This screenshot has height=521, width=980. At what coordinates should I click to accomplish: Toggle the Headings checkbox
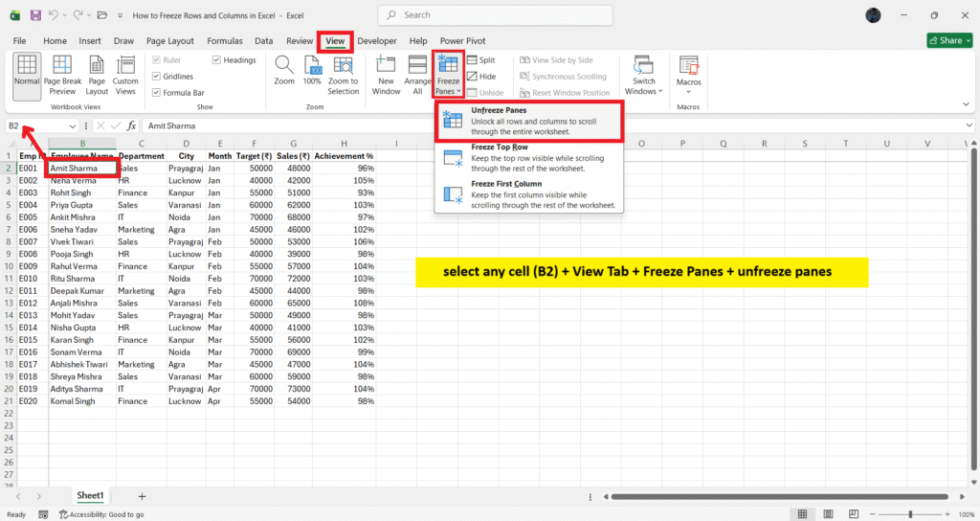tap(216, 60)
